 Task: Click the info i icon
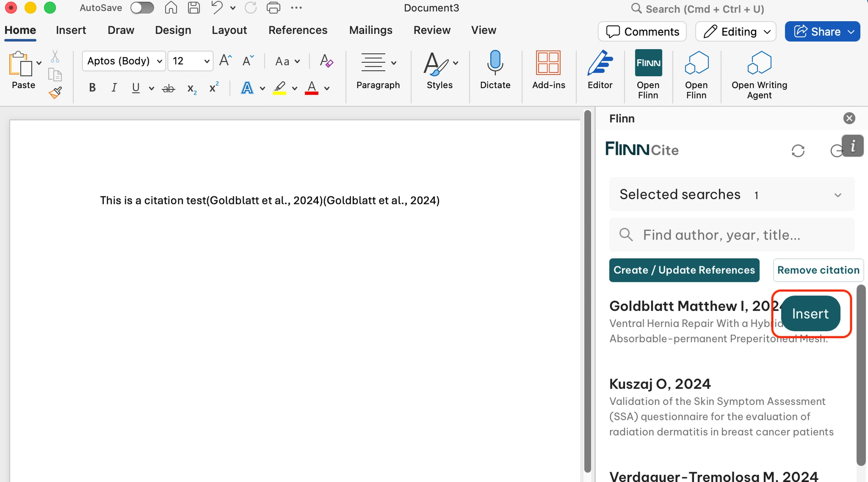[x=853, y=146]
